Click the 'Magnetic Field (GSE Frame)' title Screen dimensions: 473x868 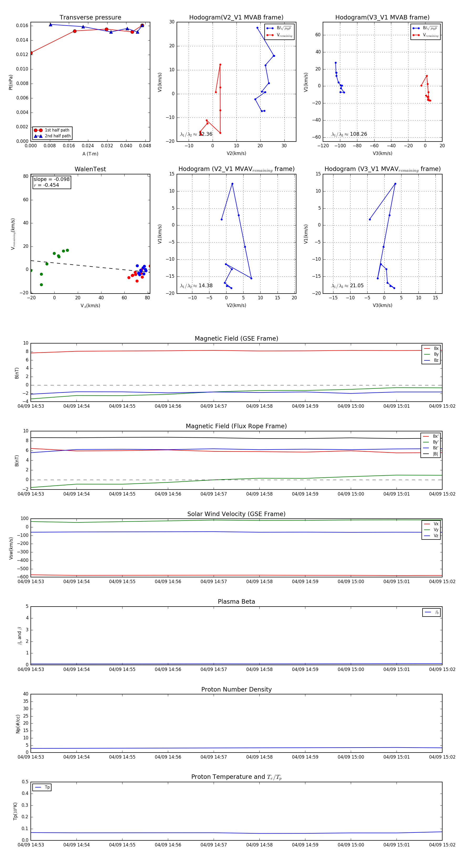tap(236, 339)
